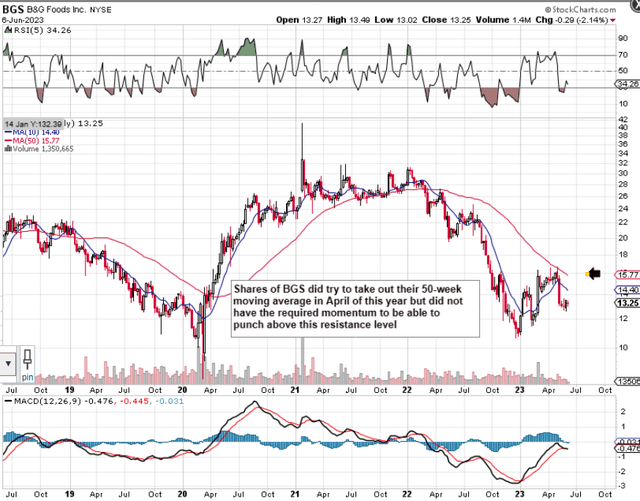Viewport: 640px width, 501px height.
Task: Click the 'MA(10) 14.40' legend entry
Action: [32, 132]
